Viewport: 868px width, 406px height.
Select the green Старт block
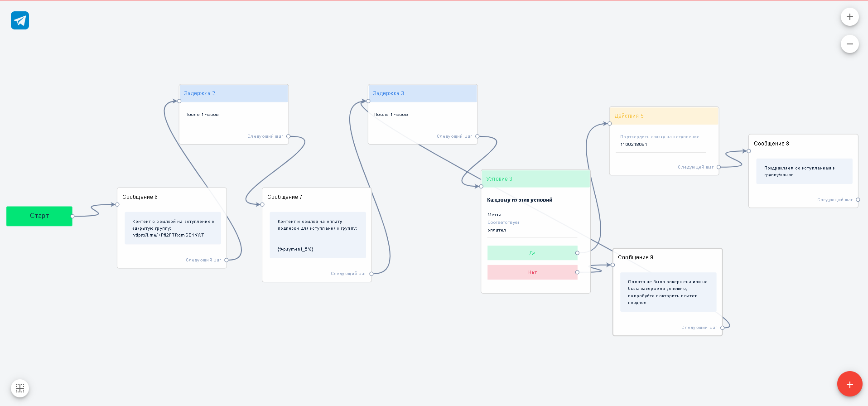coord(39,216)
